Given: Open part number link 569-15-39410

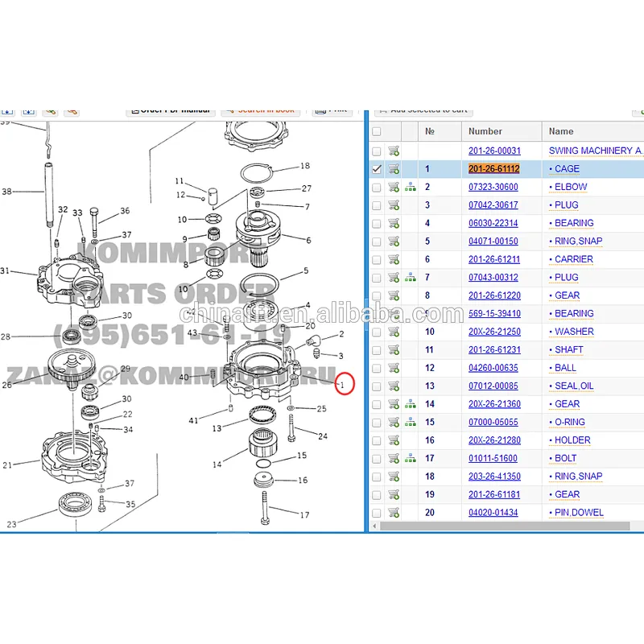Looking at the screenshot, I should (494, 313).
